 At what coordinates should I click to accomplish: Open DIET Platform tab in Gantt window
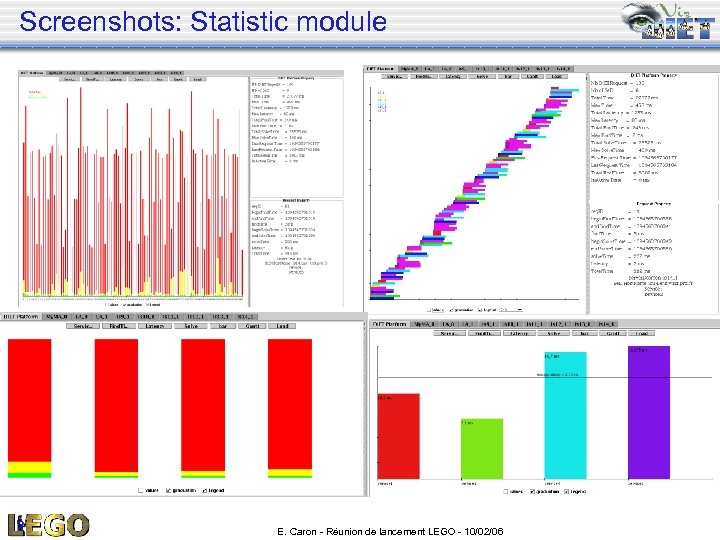click(380, 69)
